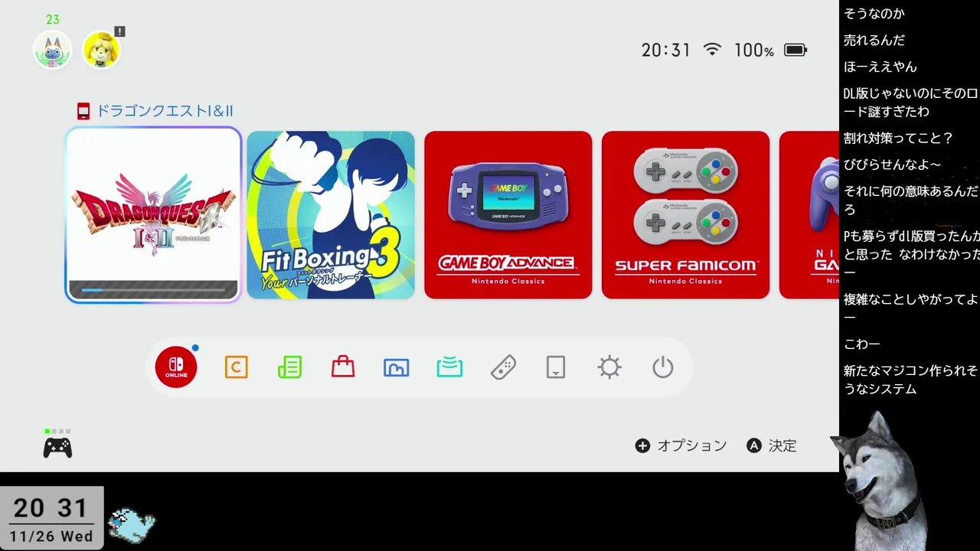Image resolution: width=980 pixels, height=551 pixels.
Task: Launch Fit Boxing 3 game tile
Action: 331,215
